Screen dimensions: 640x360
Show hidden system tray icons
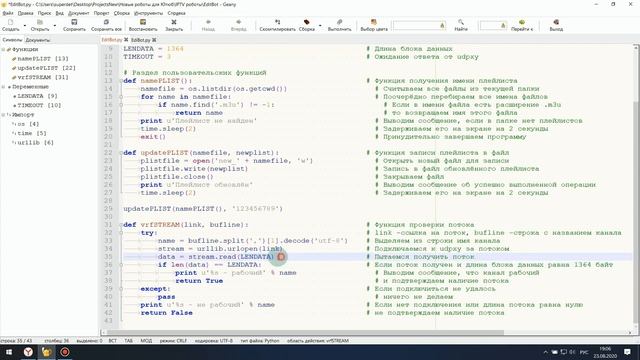pos(545,352)
